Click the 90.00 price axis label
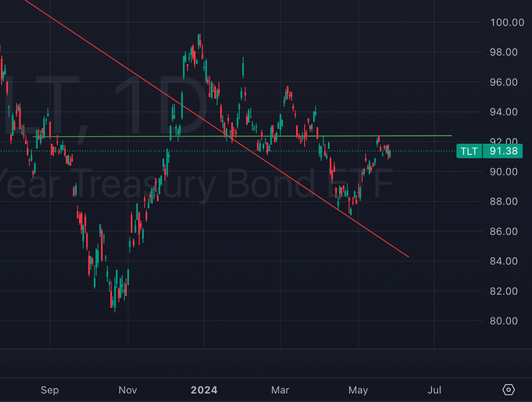The image size is (532, 402). [x=504, y=171]
